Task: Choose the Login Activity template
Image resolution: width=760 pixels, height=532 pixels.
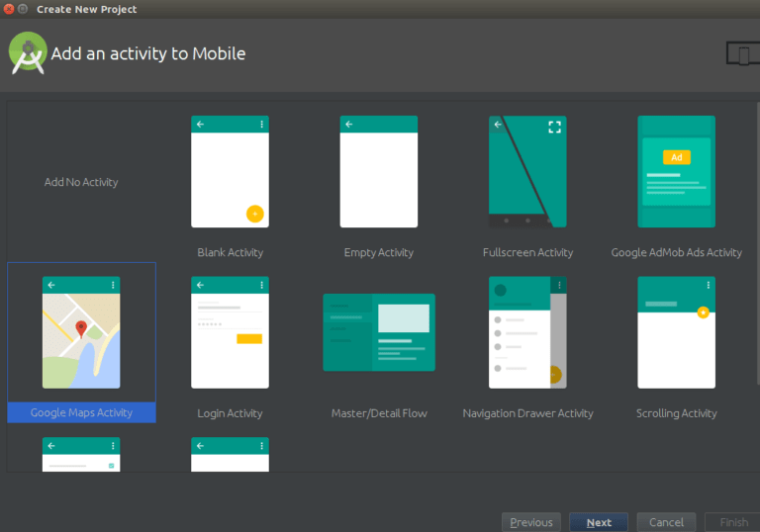Action: (230, 332)
